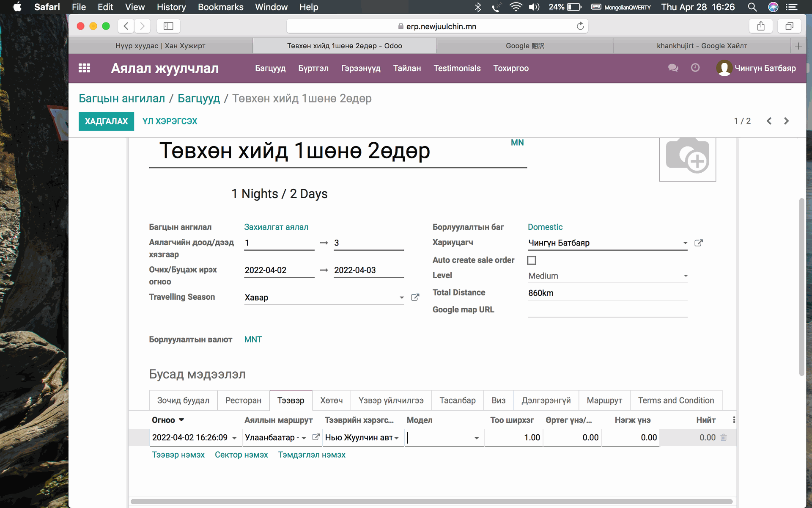Image resolution: width=812 pixels, height=508 pixels.
Task: Switch to the Ресторан tab
Action: click(x=243, y=400)
